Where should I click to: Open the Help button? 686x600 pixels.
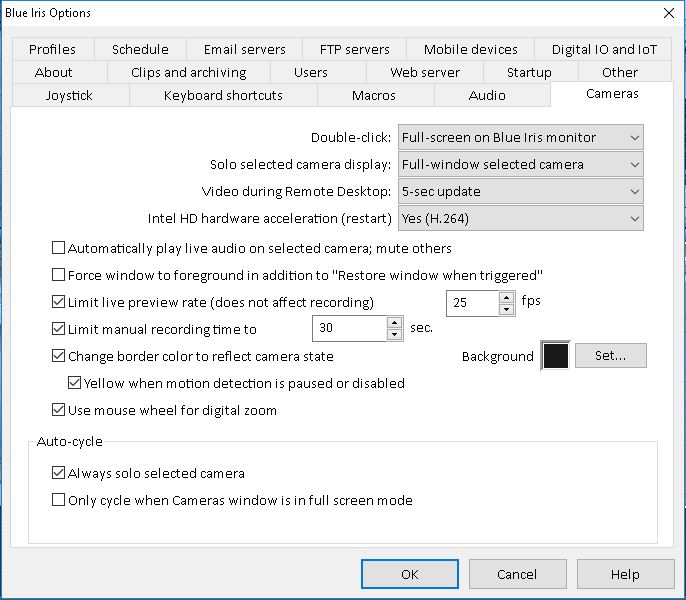click(x=626, y=574)
